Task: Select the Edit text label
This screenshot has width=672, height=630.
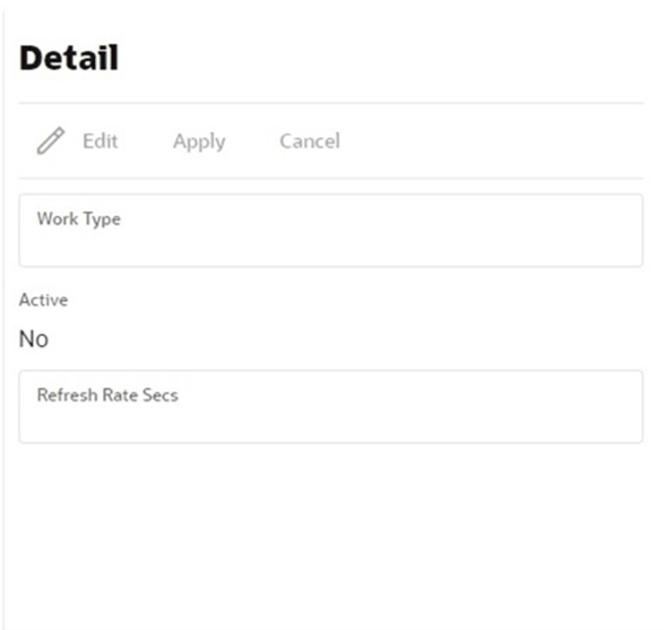Action: [x=99, y=141]
